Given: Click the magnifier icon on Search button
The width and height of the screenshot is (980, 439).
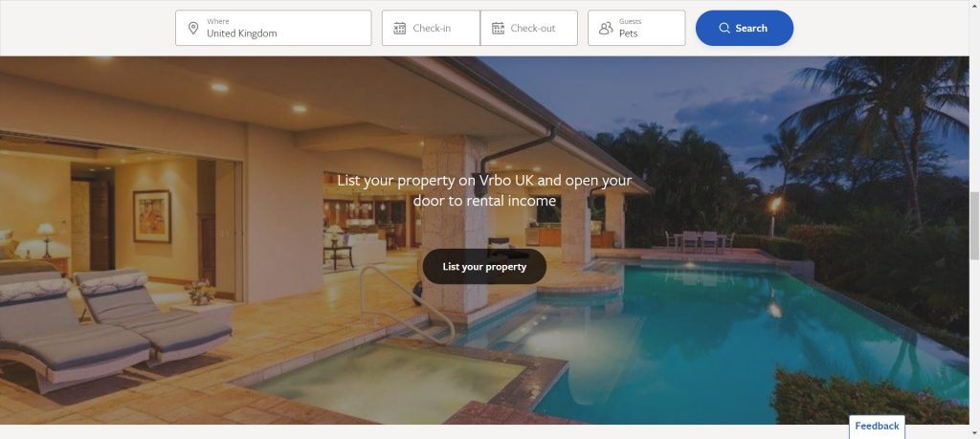Looking at the screenshot, I should click(724, 28).
